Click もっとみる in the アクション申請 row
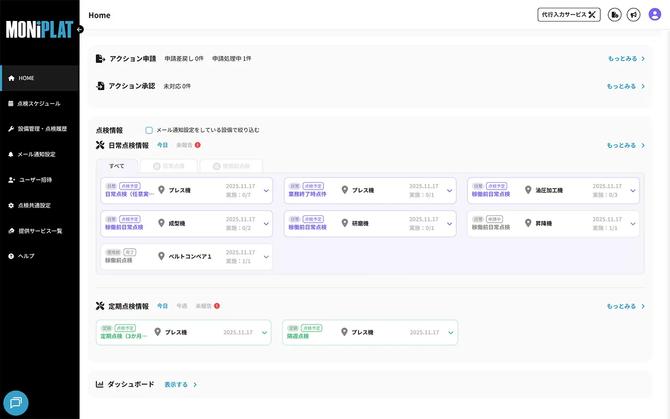The width and height of the screenshot is (670, 419). tap(624, 59)
